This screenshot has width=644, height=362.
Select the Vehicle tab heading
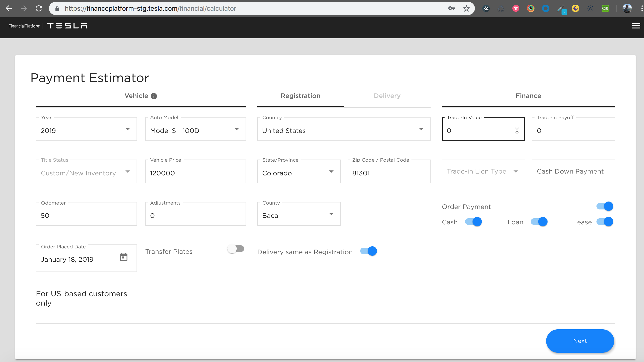pos(137,96)
